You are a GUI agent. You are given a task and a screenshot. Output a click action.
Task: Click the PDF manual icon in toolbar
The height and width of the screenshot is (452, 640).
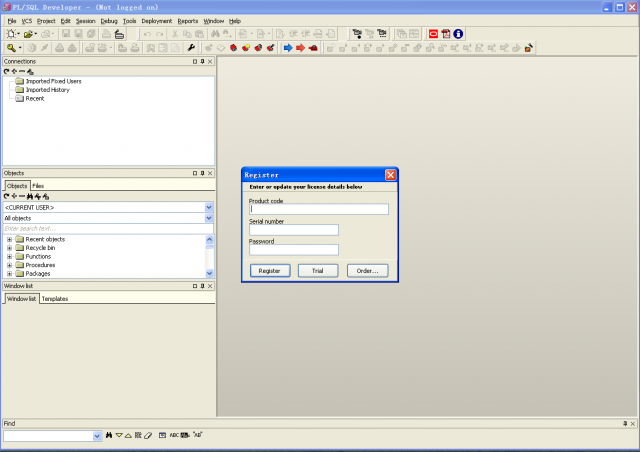[x=446, y=34]
